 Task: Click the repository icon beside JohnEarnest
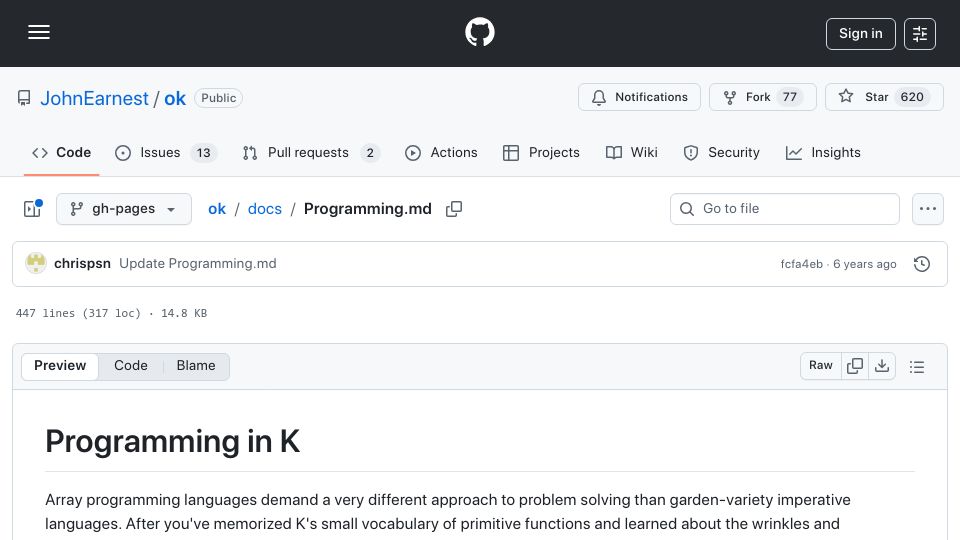click(x=24, y=98)
